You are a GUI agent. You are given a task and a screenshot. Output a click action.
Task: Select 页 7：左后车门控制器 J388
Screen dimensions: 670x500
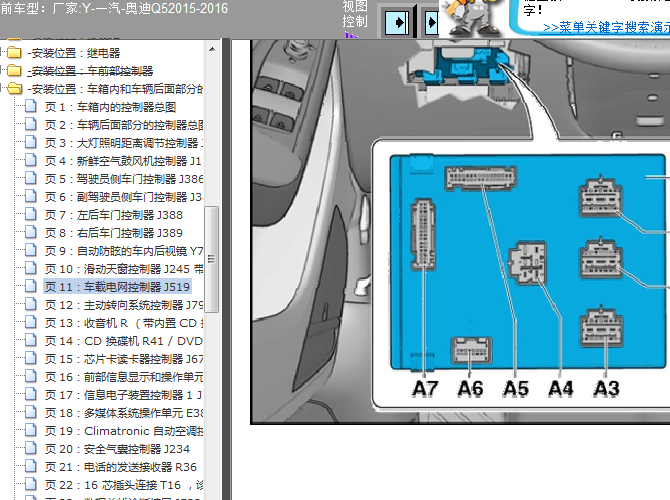click(114, 215)
